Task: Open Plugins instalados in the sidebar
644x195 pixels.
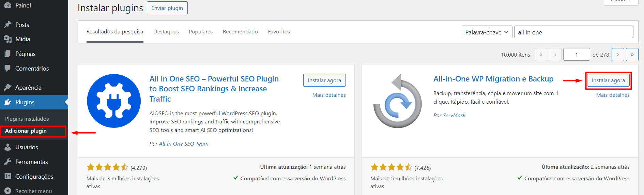Action: (x=27, y=119)
